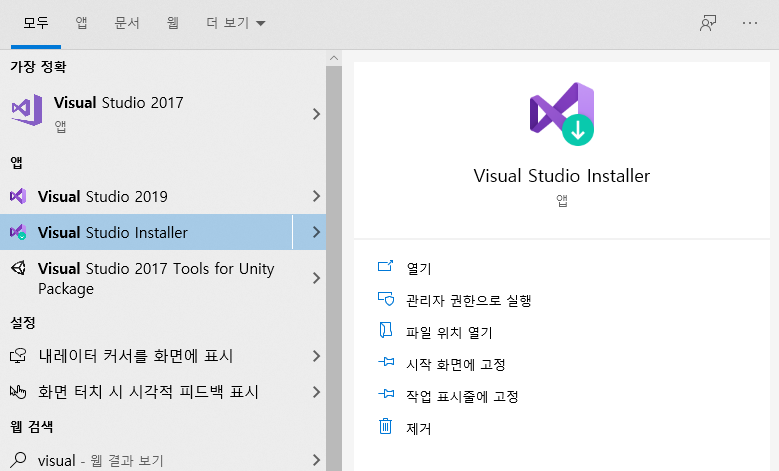The image size is (779, 471).
Task: Click the results list scrollbar thumb
Action: (334, 268)
